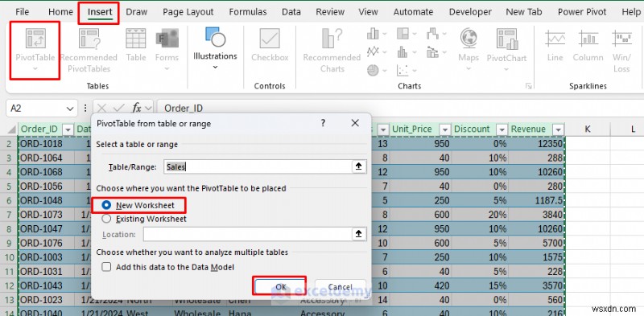
Task: Click the Insert Function fx icon
Action: [137, 108]
